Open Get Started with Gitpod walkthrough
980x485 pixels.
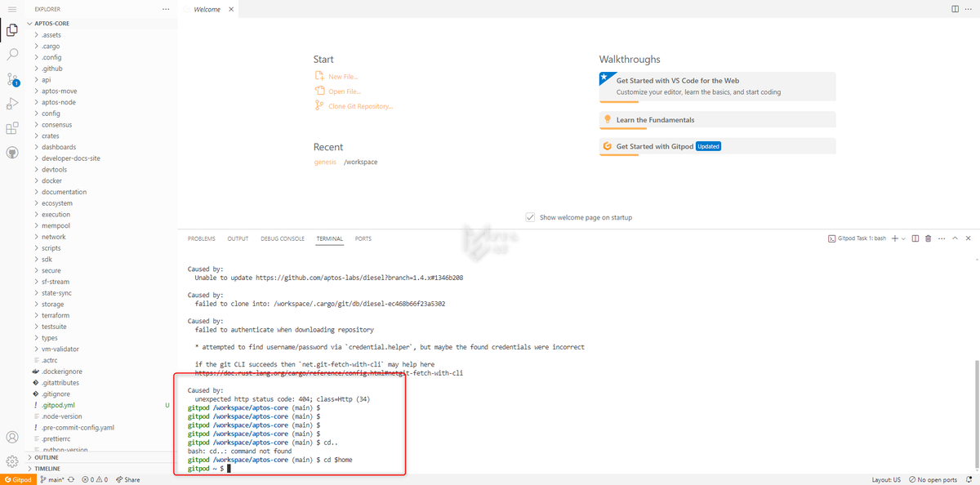click(717, 146)
